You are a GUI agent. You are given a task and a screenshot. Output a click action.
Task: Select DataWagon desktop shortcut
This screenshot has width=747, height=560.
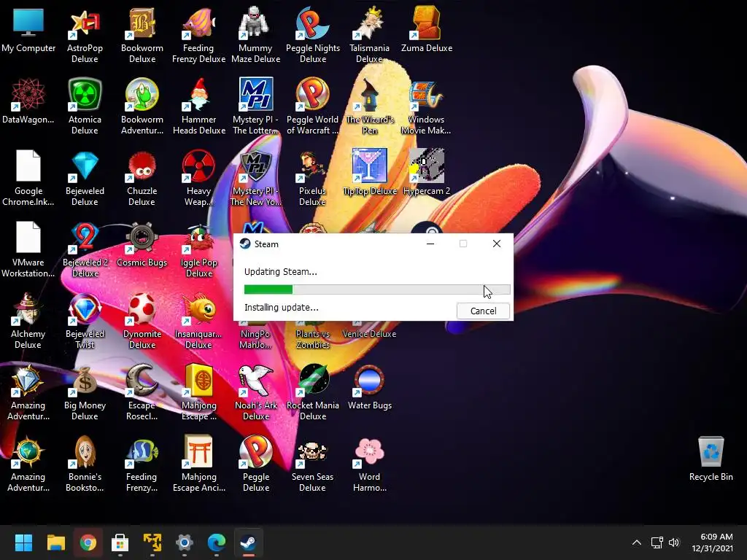click(x=28, y=102)
